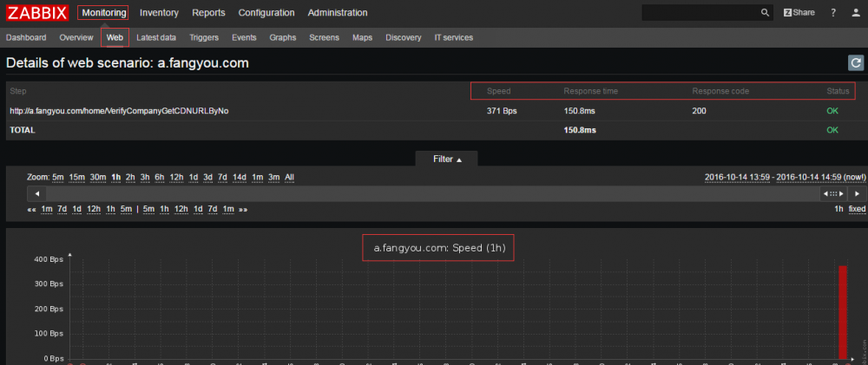Set zoom to 15m
The height and width of the screenshot is (365, 868).
click(x=77, y=178)
